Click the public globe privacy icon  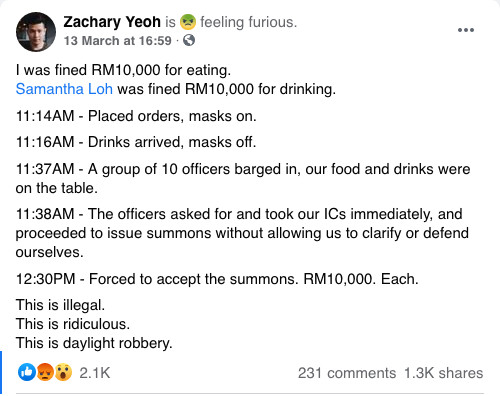tap(189, 41)
